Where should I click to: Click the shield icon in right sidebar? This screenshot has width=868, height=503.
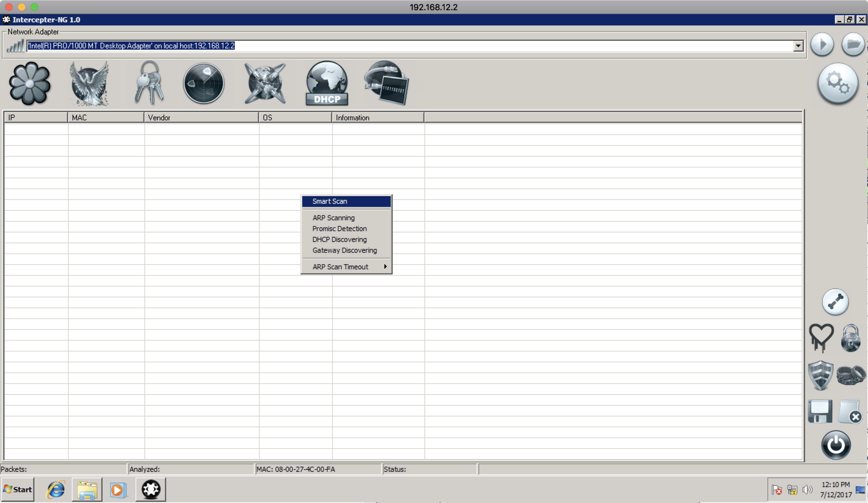pyautogui.click(x=821, y=375)
